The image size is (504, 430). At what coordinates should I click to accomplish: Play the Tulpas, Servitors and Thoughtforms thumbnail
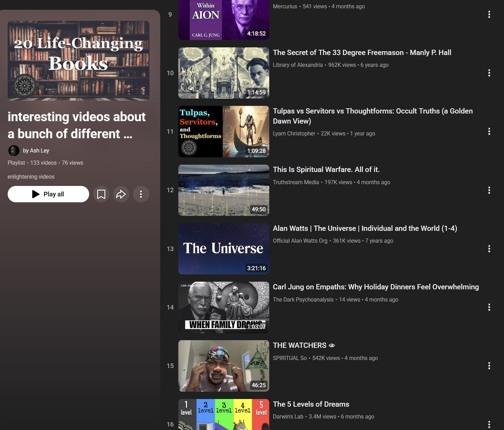click(x=224, y=132)
